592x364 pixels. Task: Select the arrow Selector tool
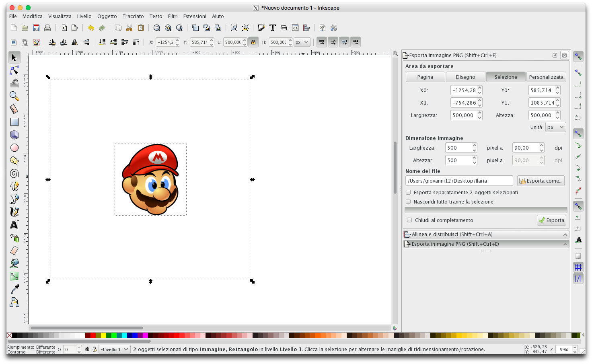(x=14, y=58)
